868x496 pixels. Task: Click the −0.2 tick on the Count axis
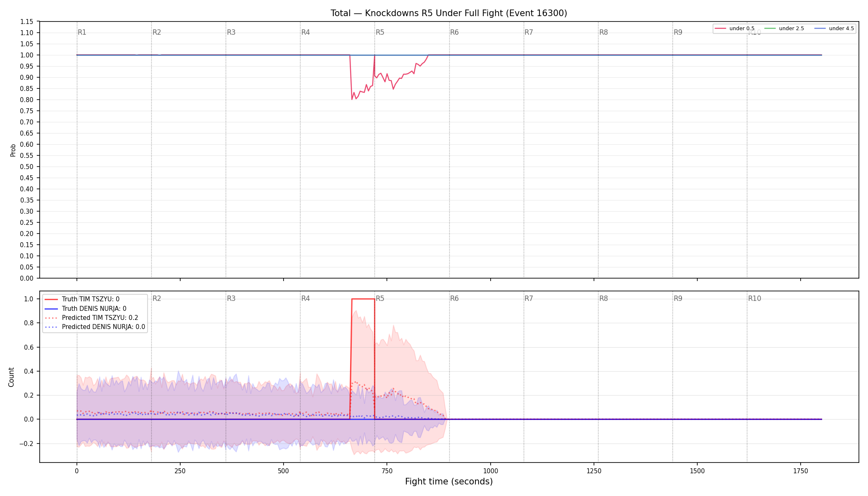coord(26,444)
